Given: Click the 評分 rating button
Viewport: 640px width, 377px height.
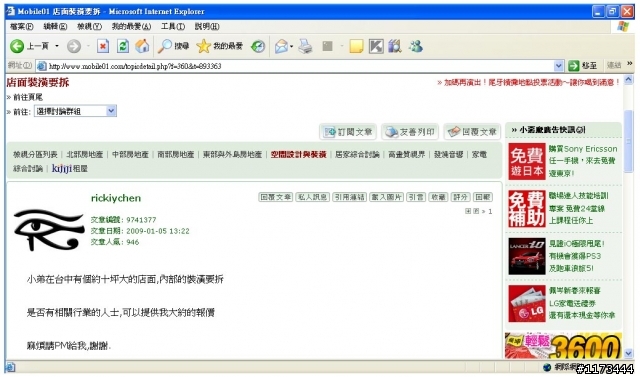Looking at the screenshot, I should coord(460,197).
